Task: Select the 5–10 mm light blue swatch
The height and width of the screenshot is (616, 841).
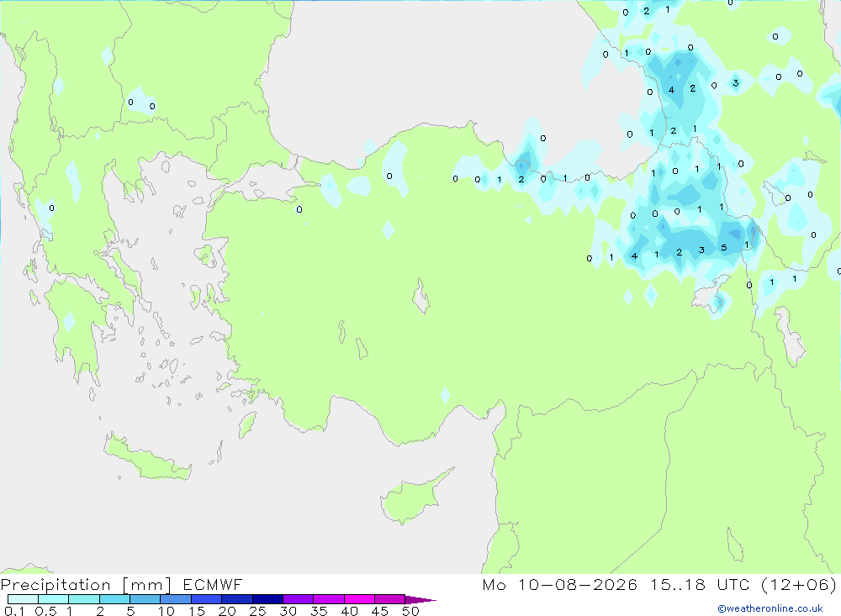Action: (145, 599)
